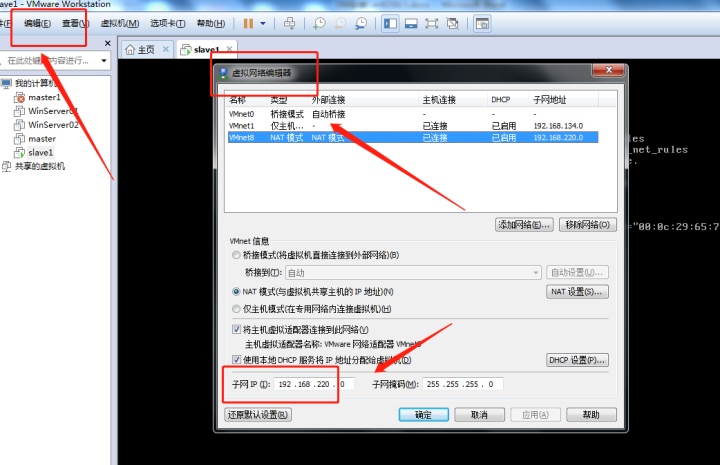
Task: Enter full screen mode via toolbar icon
Action: tap(432, 23)
